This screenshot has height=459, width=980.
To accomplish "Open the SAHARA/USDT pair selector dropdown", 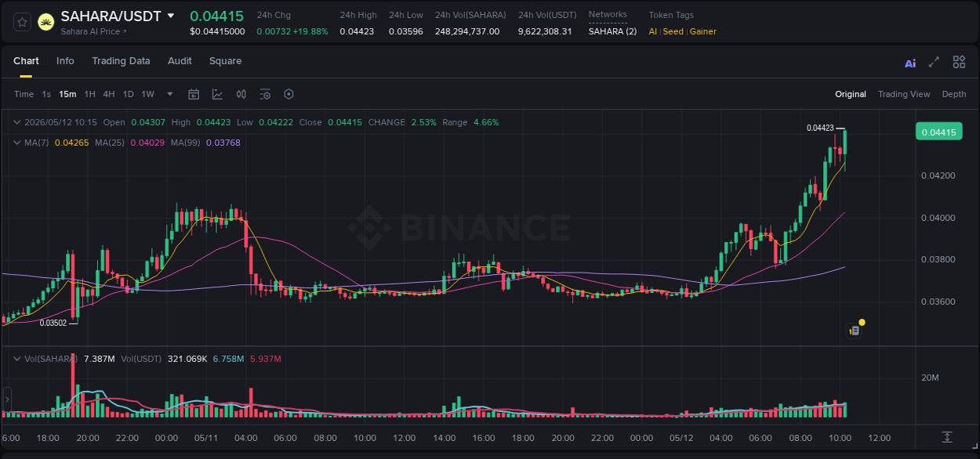I will [x=170, y=16].
